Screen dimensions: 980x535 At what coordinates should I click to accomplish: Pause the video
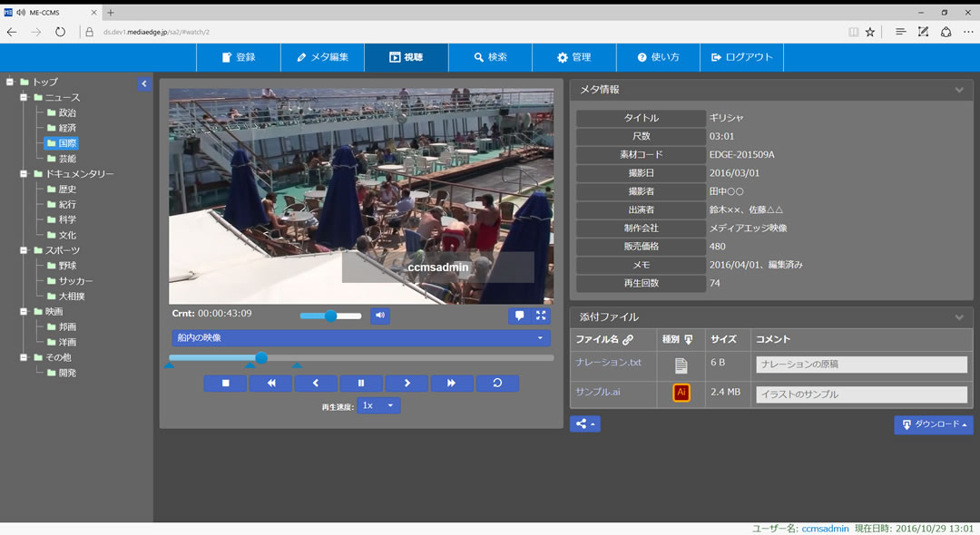pyautogui.click(x=361, y=383)
